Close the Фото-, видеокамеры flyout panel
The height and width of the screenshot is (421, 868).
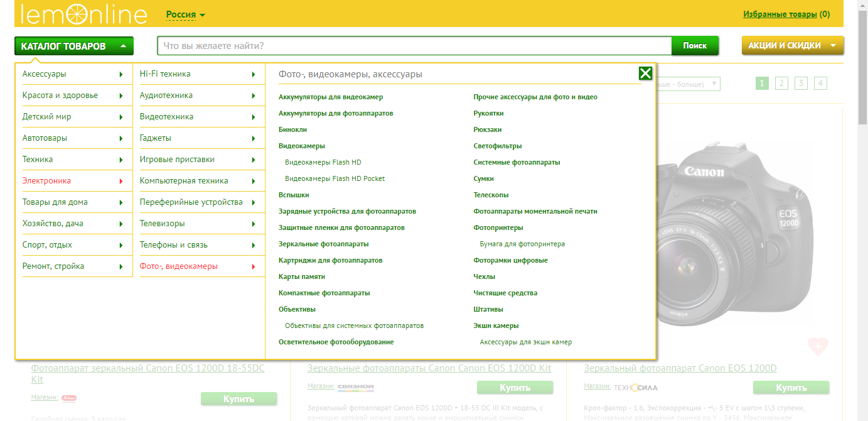(x=646, y=74)
